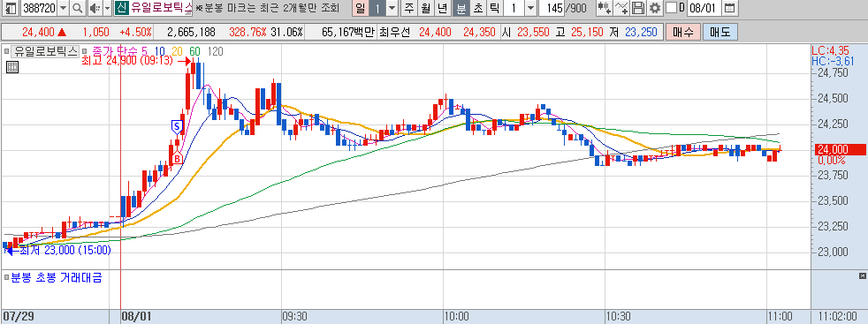Image resolution: width=868 pixels, height=324 pixels.
Task: Click the 매도 sell button
Action: pyautogui.click(x=720, y=32)
